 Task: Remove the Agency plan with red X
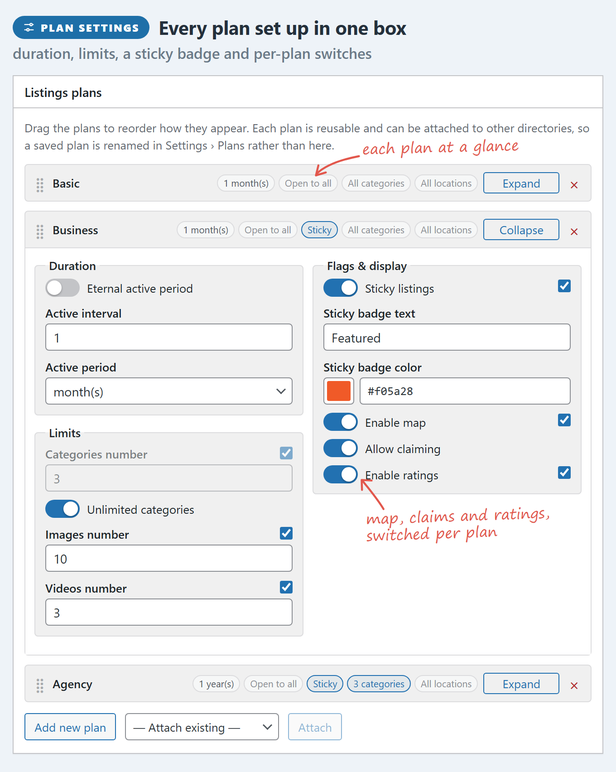click(x=574, y=685)
